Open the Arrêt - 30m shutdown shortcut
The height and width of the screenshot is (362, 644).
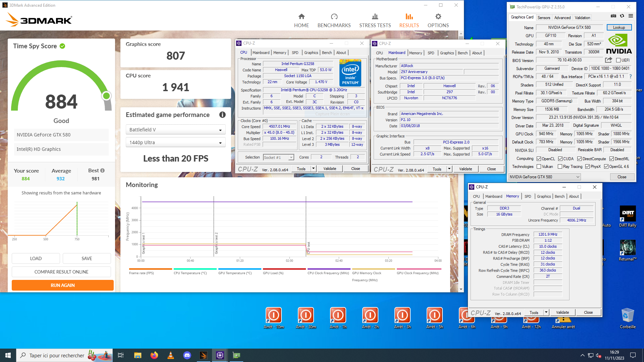click(x=306, y=318)
